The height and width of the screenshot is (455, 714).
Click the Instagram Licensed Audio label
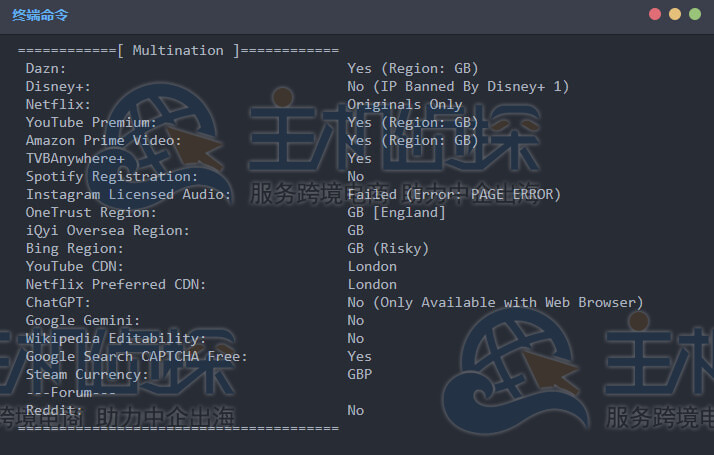128,194
